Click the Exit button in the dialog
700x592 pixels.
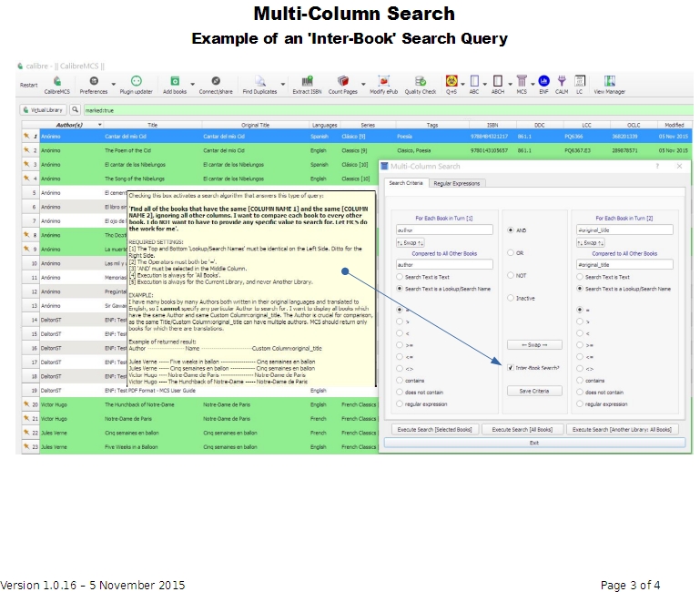point(534,443)
